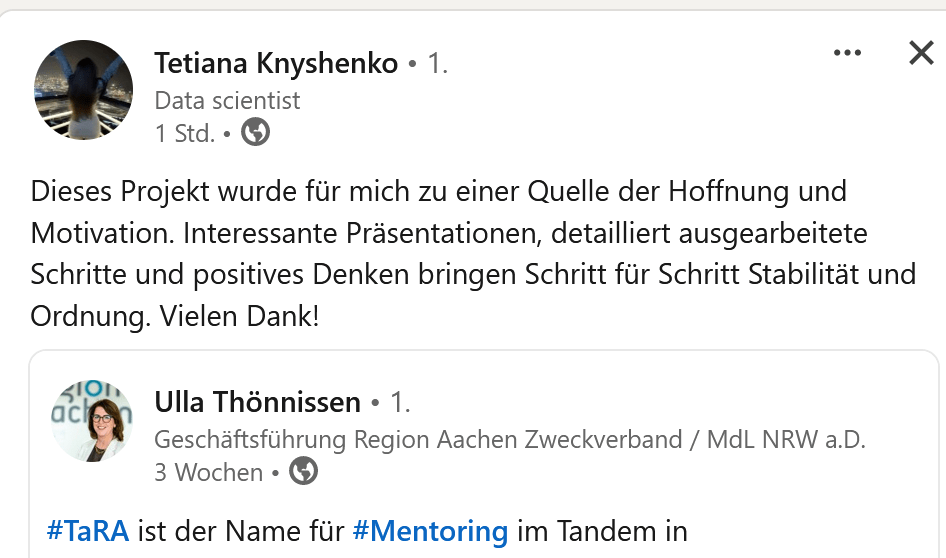Click the '1 Std.' post timestamp
946x558 pixels.
185,133
